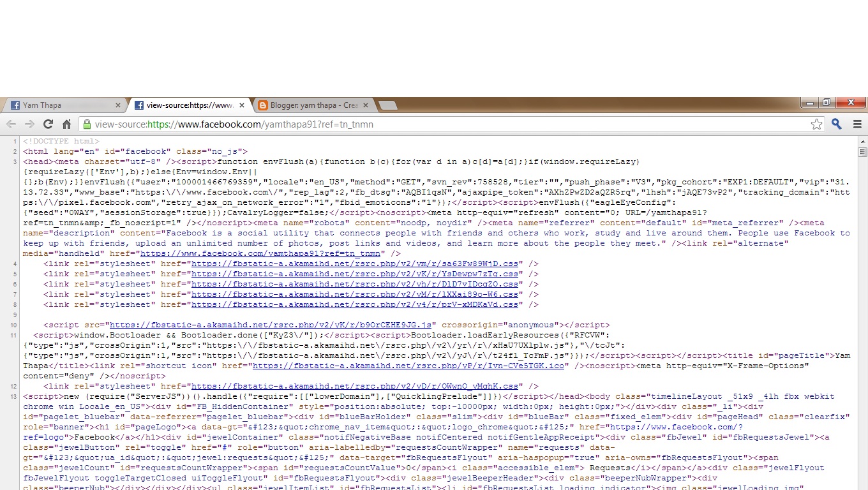Viewport: 868px width, 490px height.
Task: Open the sa63Fw89WjD.css stylesheet link
Action: point(355,264)
